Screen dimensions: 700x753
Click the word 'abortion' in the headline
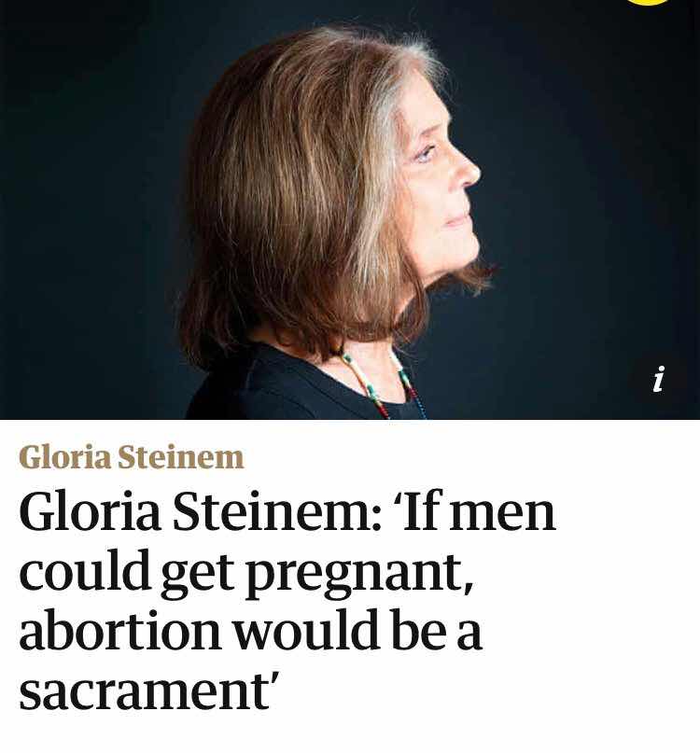pyautogui.click(x=119, y=631)
